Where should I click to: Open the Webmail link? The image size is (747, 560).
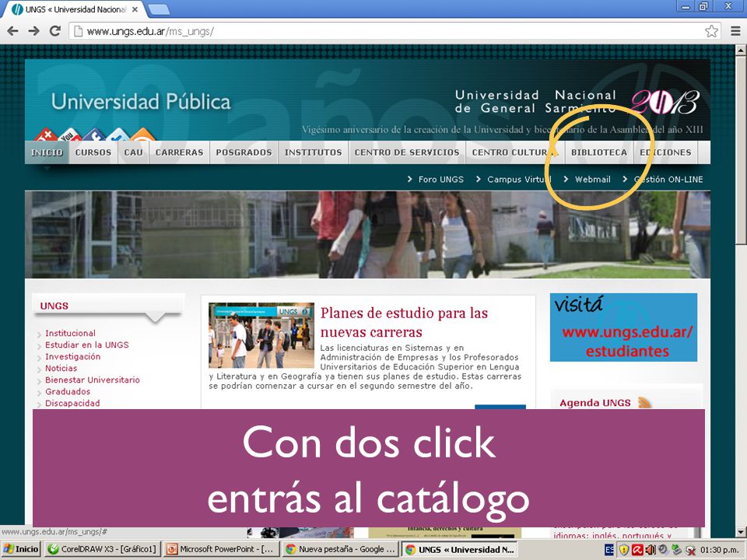coord(592,180)
